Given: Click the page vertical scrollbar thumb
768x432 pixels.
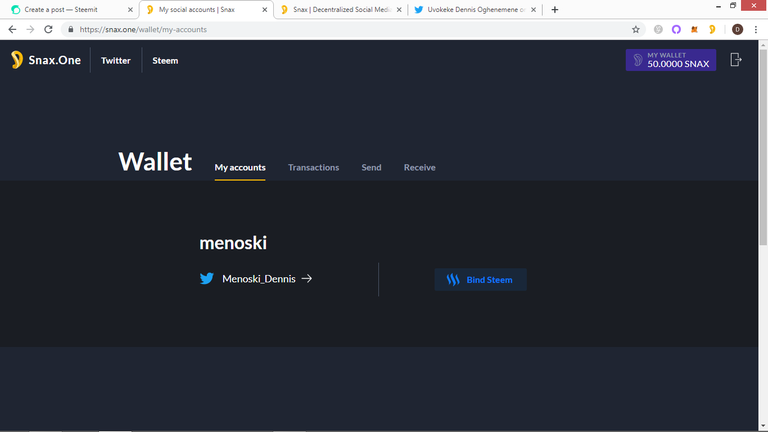Looking at the screenshot, I should (x=763, y=147).
